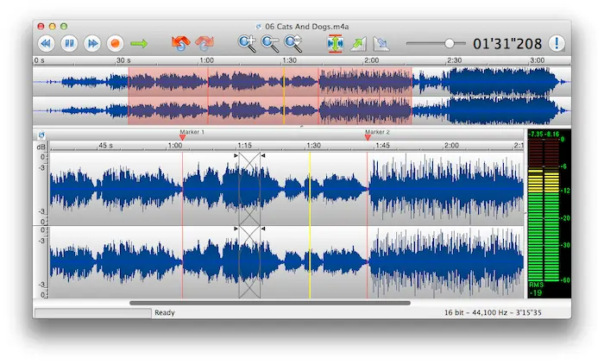This screenshot has height=364, width=604.
Task: Click the volume slider knob
Action: [450, 42]
